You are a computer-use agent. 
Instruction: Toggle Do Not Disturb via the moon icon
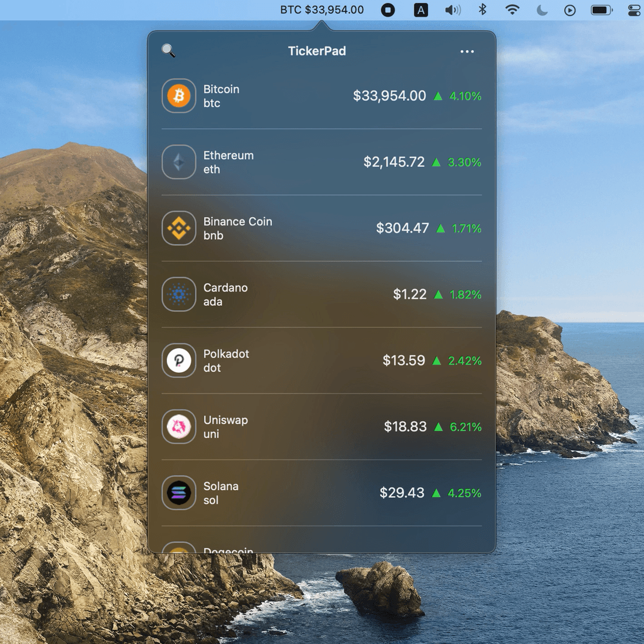click(x=541, y=10)
